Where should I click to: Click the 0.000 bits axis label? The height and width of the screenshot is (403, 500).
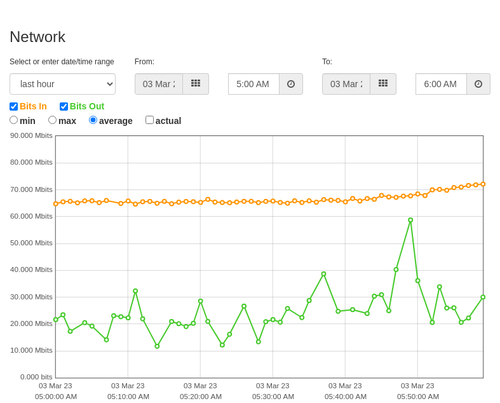[x=36, y=377]
